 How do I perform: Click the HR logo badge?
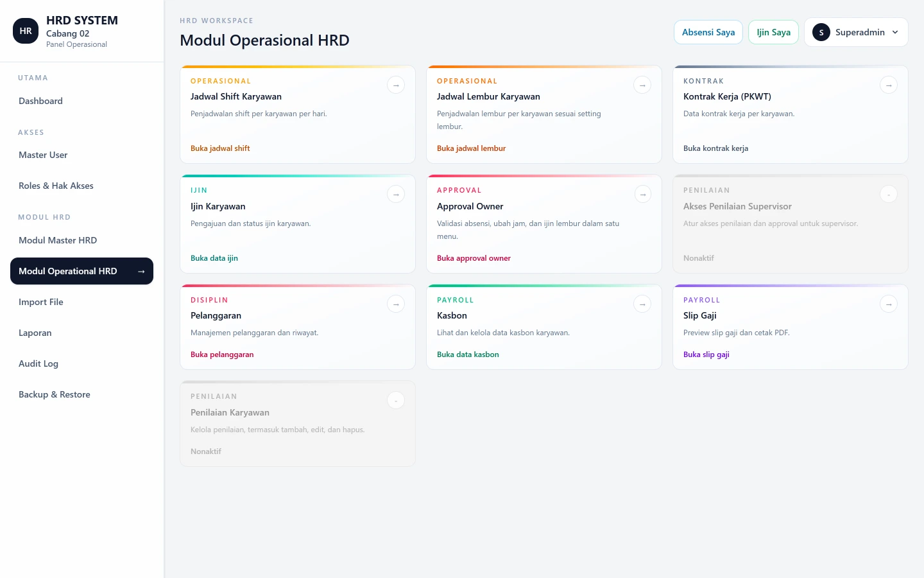pyautogui.click(x=26, y=31)
